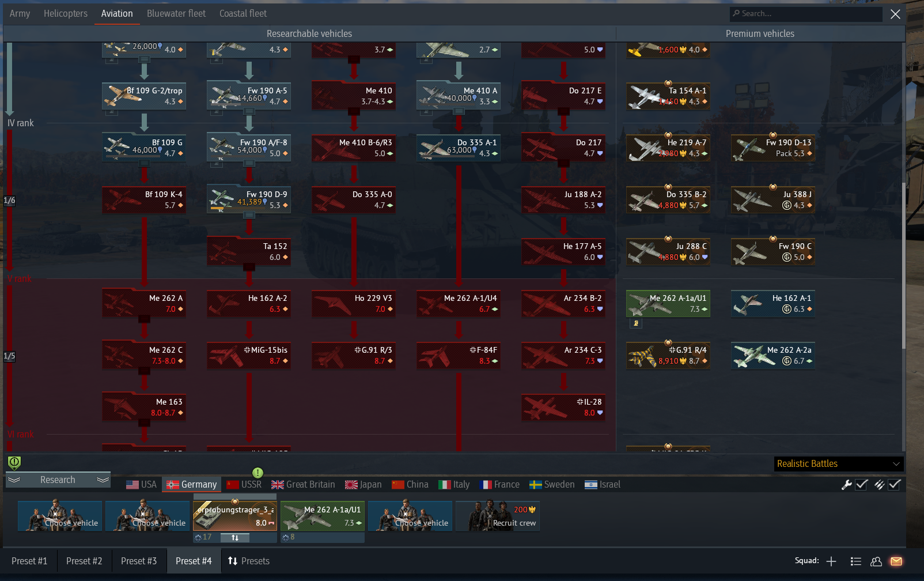
Task: Select the Japan nation tab
Action: tap(363, 485)
